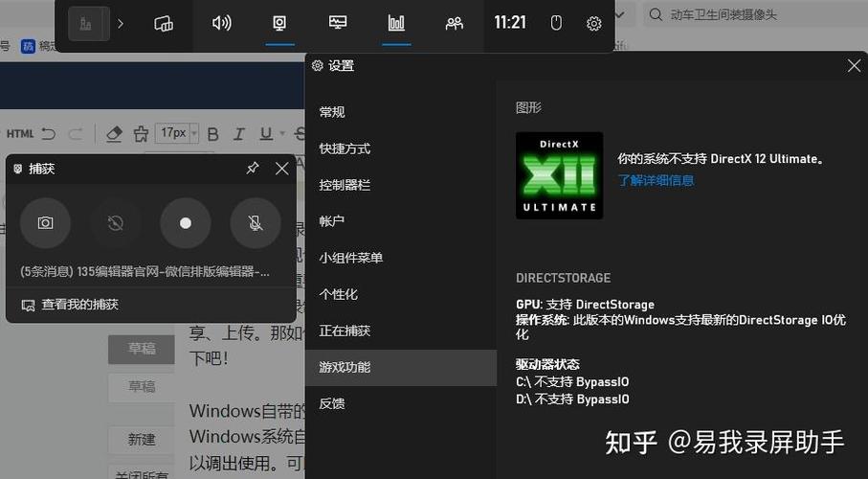The image size is (868, 479).
Task: Select the 个性化 settings tab
Action: point(401,294)
